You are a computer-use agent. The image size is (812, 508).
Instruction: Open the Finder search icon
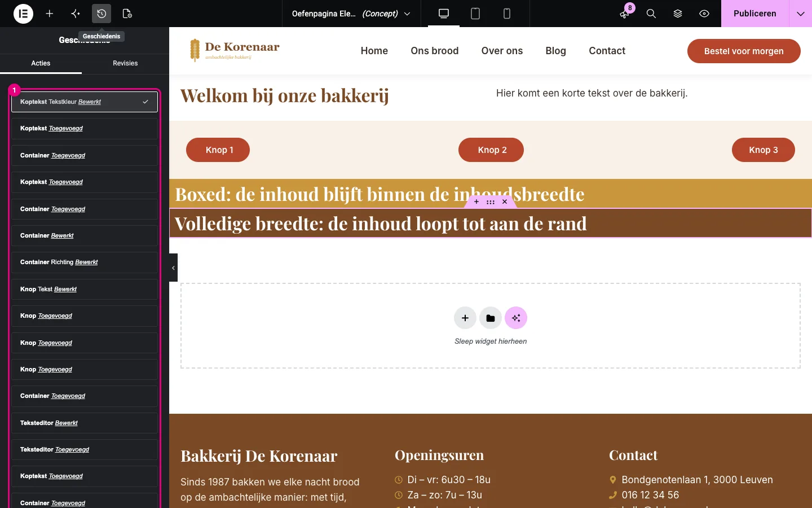tap(651, 14)
